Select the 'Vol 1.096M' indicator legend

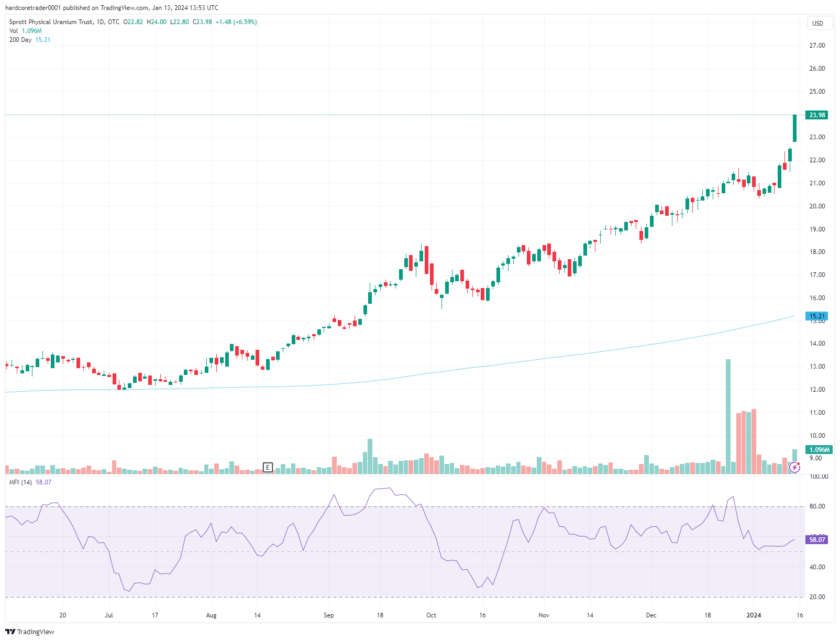(26, 31)
